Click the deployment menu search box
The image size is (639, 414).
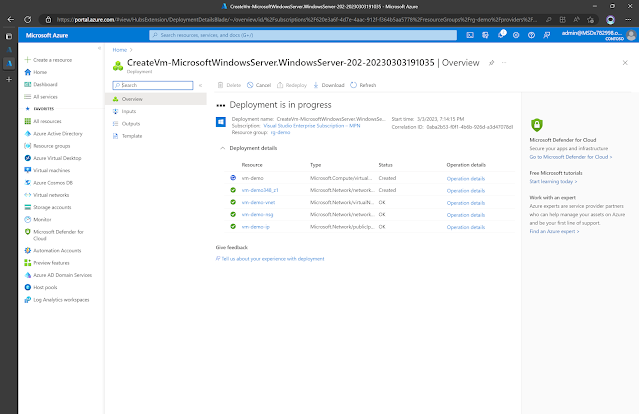153,85
